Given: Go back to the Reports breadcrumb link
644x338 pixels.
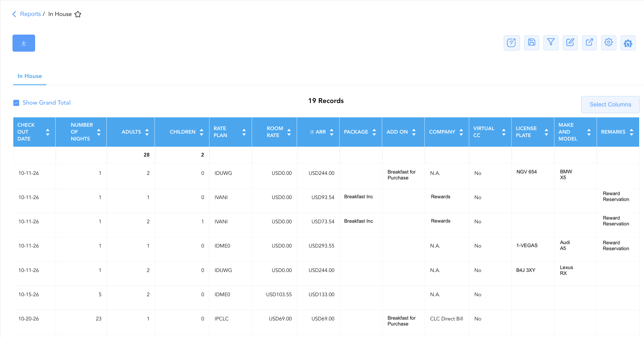Looking at the screenshot, I should (30, 14).
